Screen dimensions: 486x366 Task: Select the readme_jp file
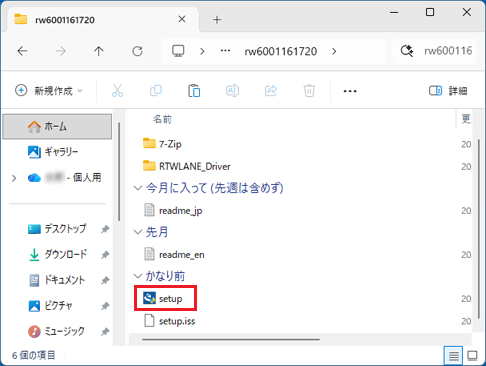point(173,211)
